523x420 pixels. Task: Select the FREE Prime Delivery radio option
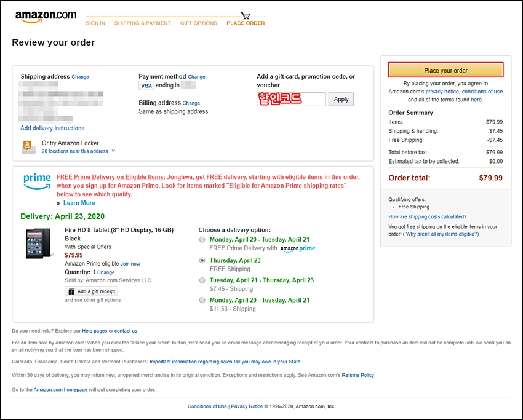click(x=202, y=240)
